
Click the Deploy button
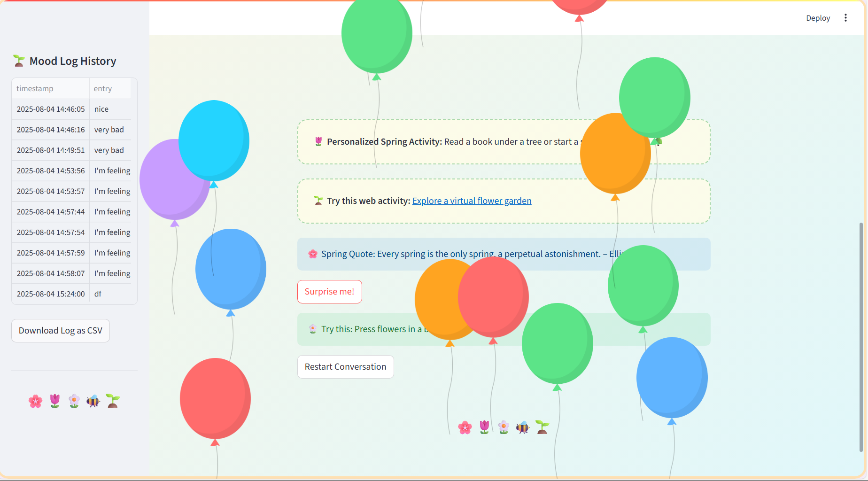[x=818, y=18]
